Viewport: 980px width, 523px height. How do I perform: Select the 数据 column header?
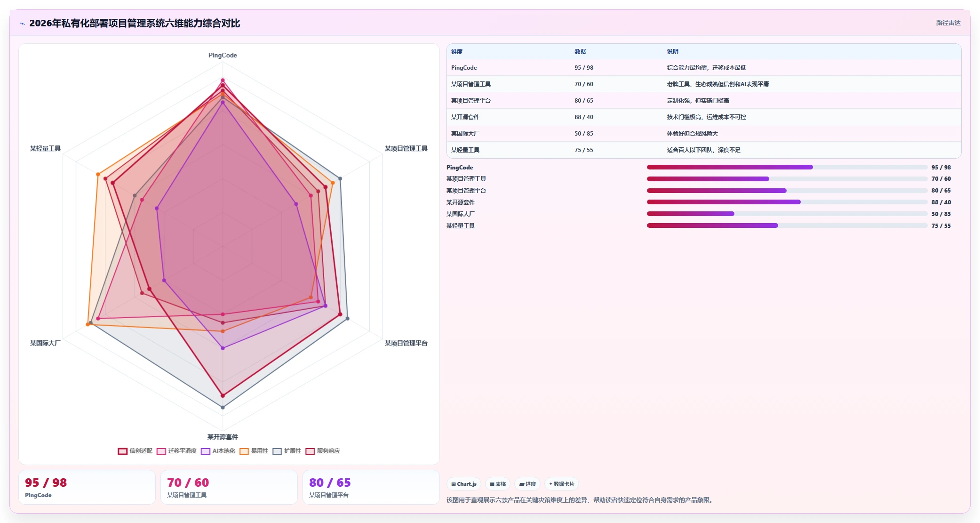[x=580, y=52]
